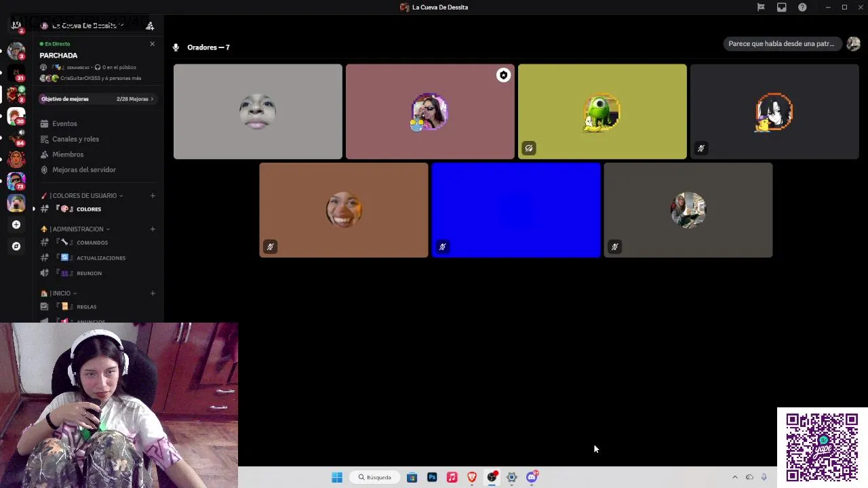Open the server with the 73 badge
This screenshot has width=868, height=488.
16,181
